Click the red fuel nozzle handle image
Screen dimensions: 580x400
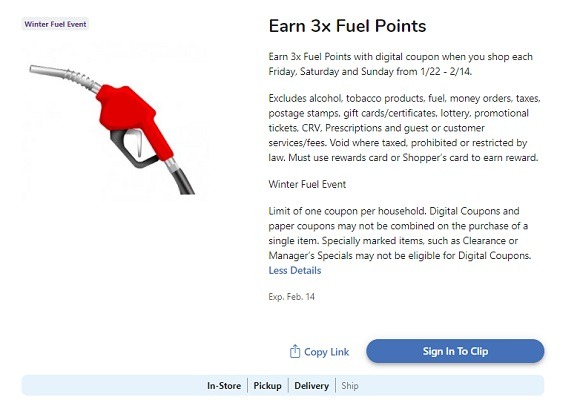click(x=133, y=115)
